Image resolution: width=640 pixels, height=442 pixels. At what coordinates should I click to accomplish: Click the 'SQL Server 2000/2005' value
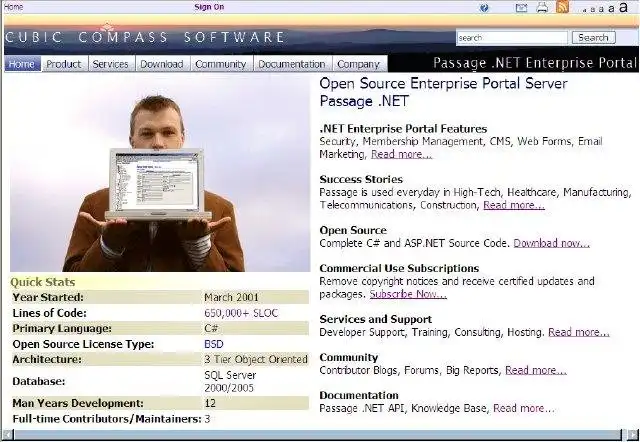[x=230, y=381]
